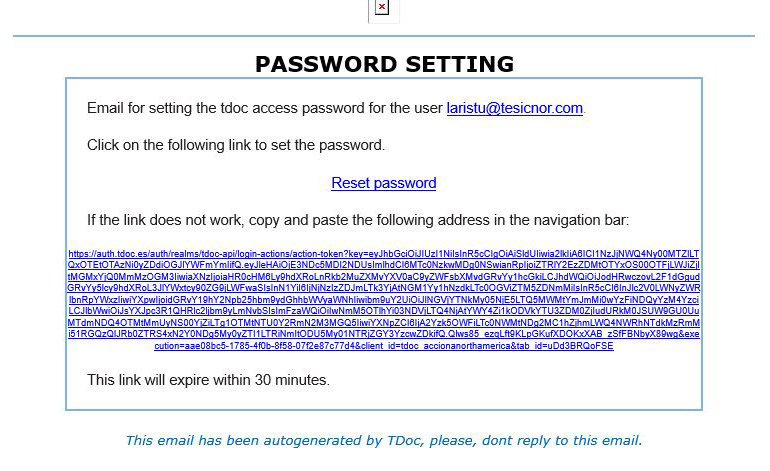Click the '30 minutes' expiry text

[x=291, y=380]
